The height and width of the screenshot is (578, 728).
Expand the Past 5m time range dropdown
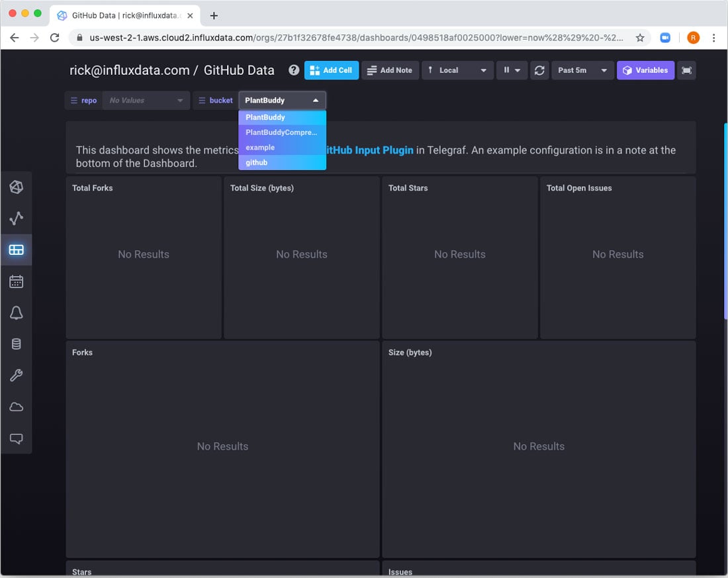582,70
